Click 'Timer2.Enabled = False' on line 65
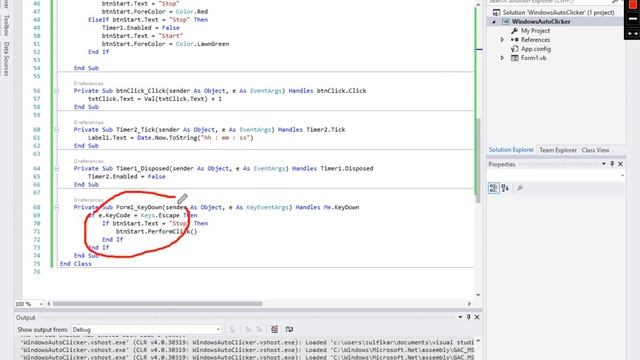This screenshot has height=360, width=640. pos(127,176)
